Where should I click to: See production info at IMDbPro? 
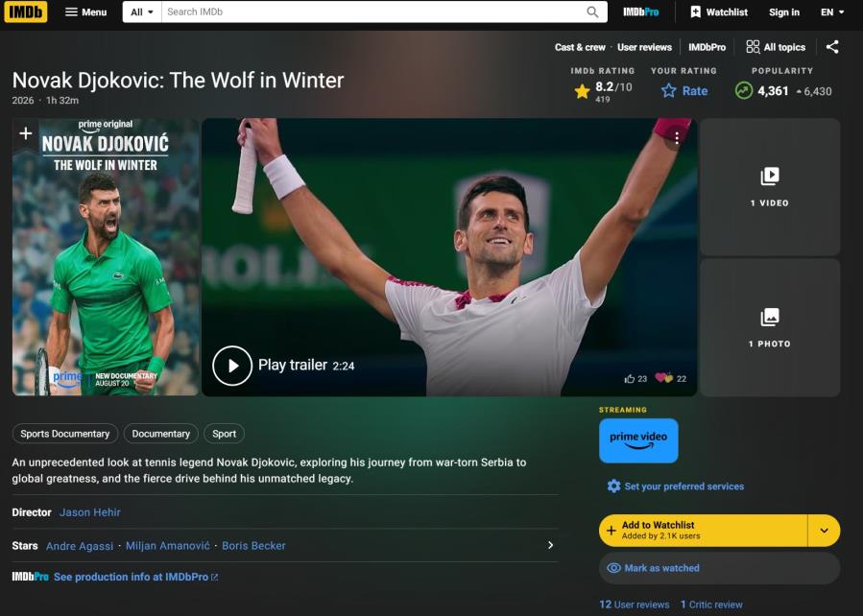coord(136,577)
